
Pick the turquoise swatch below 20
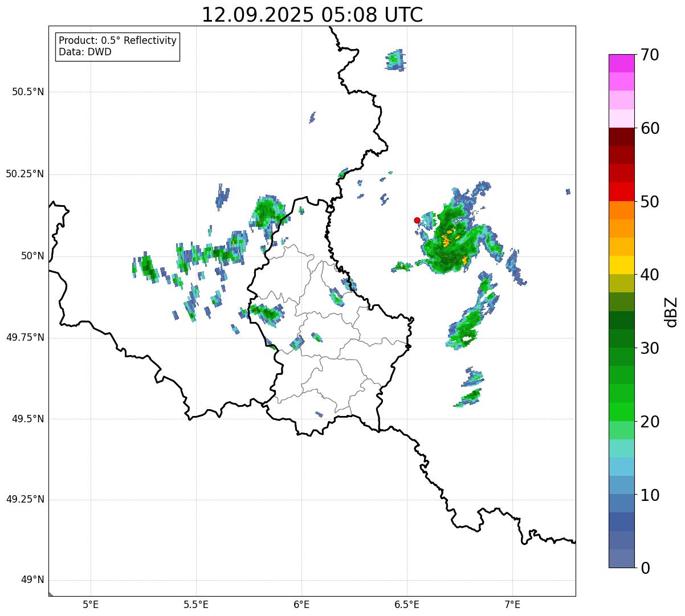click(x=621, y=448)
